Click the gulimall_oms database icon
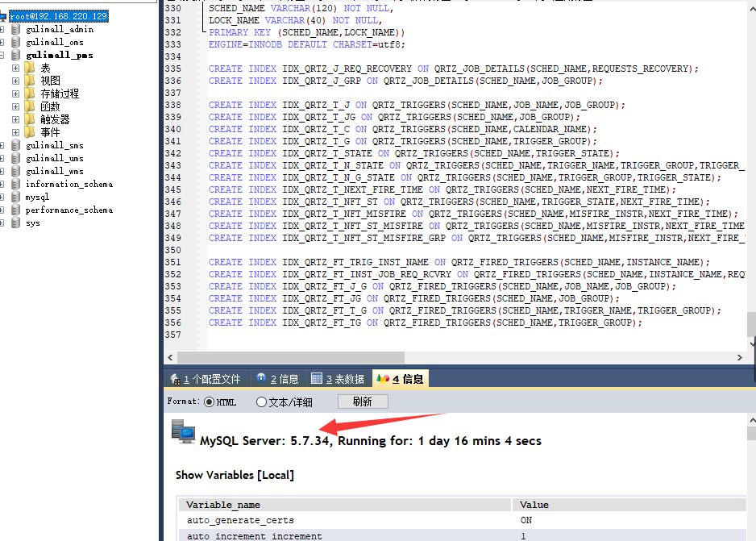 [16, 43]
